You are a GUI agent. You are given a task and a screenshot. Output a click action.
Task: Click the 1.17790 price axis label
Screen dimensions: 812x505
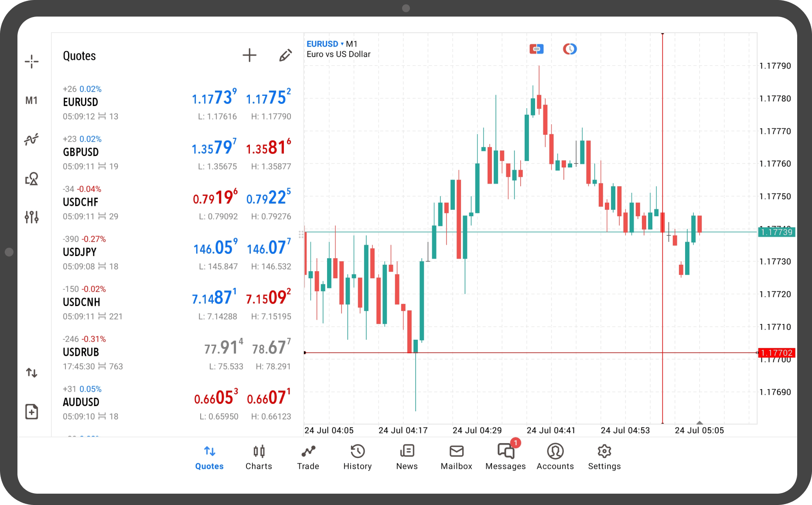(775, 66)
